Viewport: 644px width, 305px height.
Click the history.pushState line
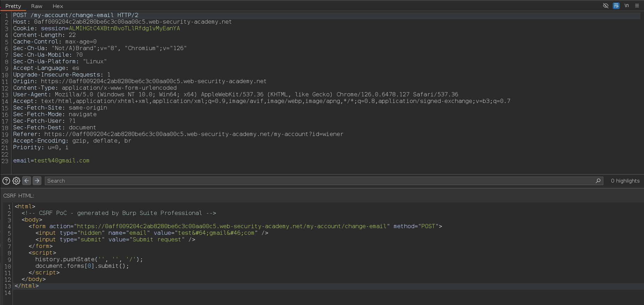tap(89, 259)
